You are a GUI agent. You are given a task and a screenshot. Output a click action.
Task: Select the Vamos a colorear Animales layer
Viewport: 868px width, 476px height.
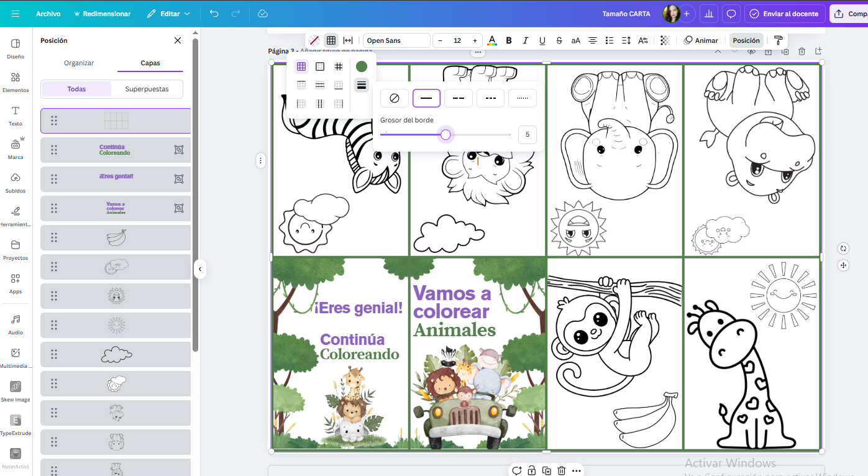pos(116,208)
